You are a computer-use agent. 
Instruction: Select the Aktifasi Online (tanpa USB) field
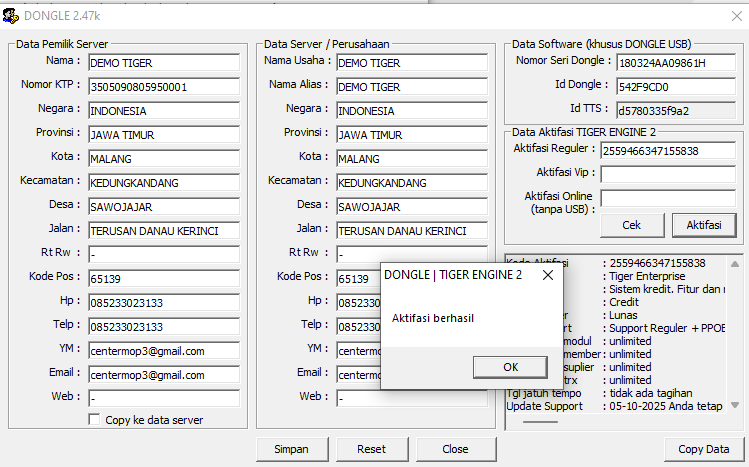pos(667,198)
